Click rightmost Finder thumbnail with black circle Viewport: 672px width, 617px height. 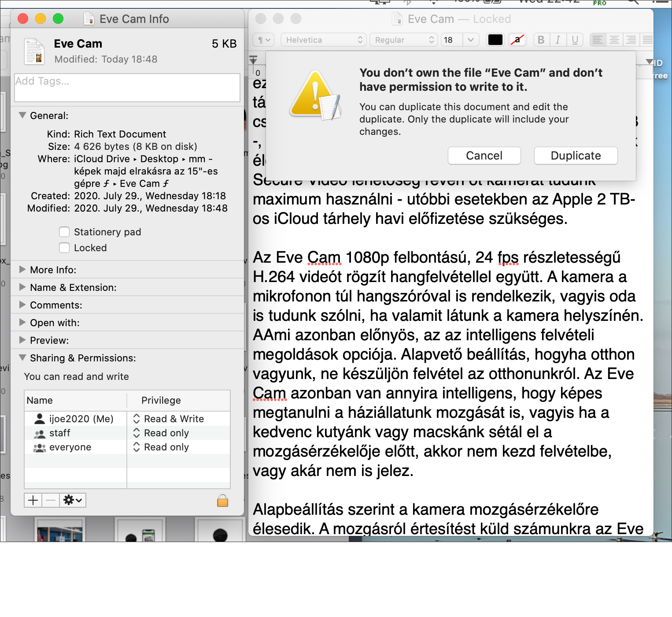[x=220, y=531]
